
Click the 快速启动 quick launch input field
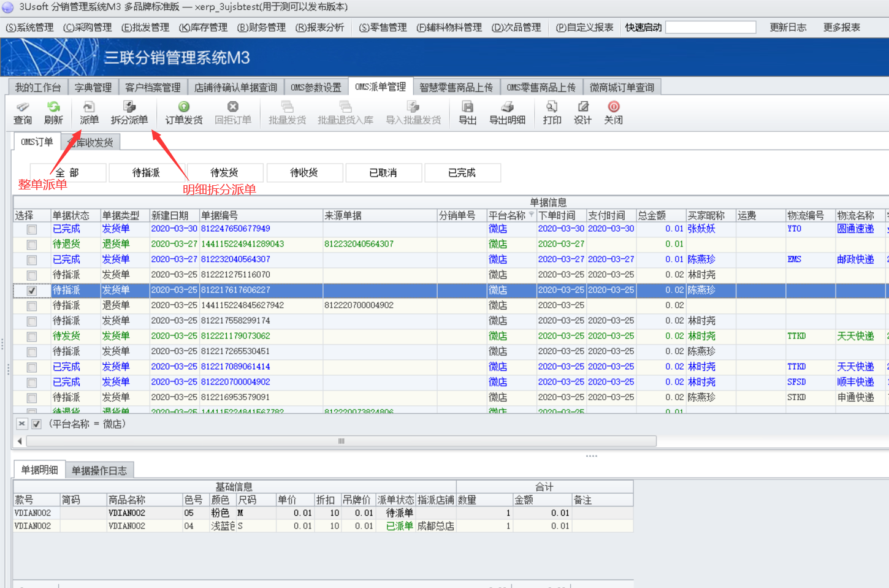[x=711, y=28]
